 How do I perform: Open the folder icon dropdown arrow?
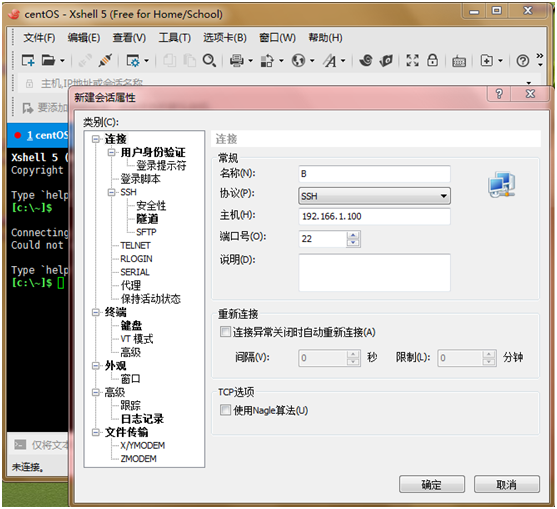coord(62,61)
